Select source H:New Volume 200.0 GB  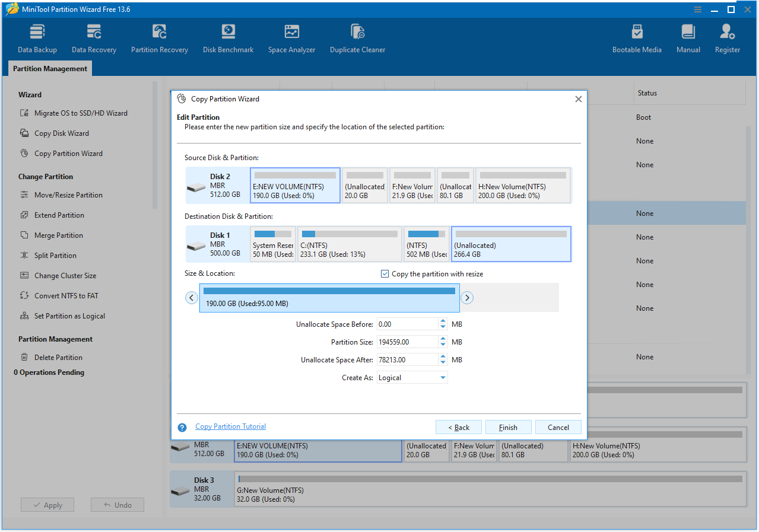(x=523, y=186)
